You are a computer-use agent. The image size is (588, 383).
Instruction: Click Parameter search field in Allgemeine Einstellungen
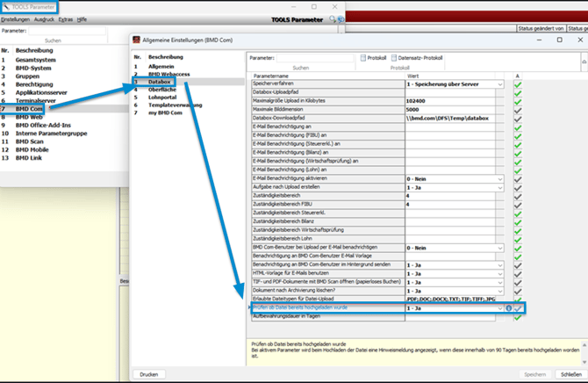[315, 58]
